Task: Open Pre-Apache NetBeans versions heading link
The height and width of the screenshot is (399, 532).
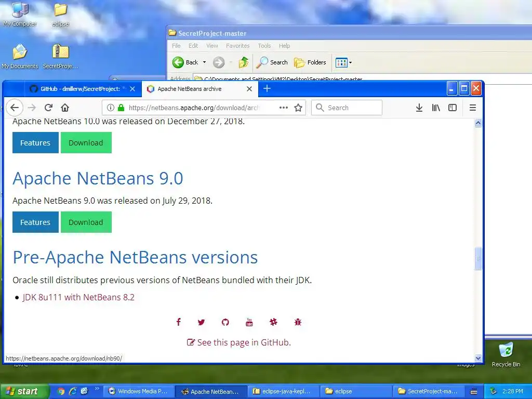Action: pyautogui.click(x=135, y=257)
